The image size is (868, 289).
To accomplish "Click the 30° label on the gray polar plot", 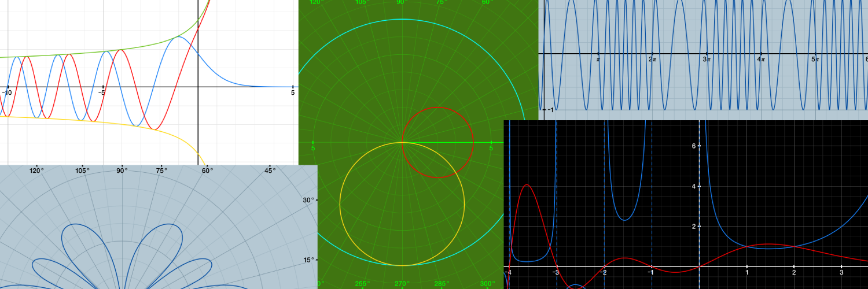I will (x=310, y=200).
